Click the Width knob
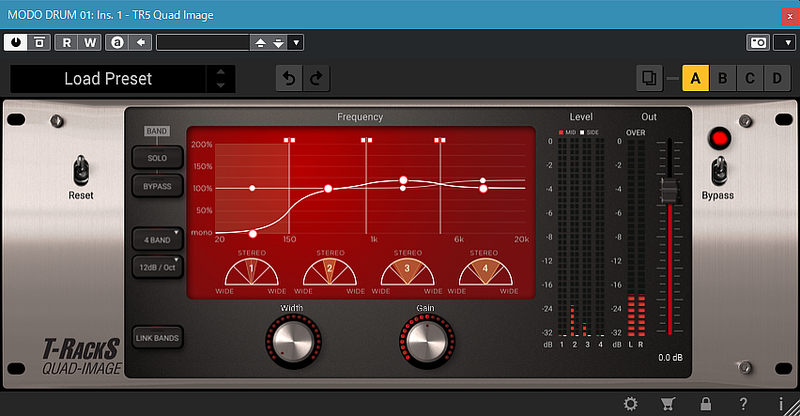 point(293,341)
